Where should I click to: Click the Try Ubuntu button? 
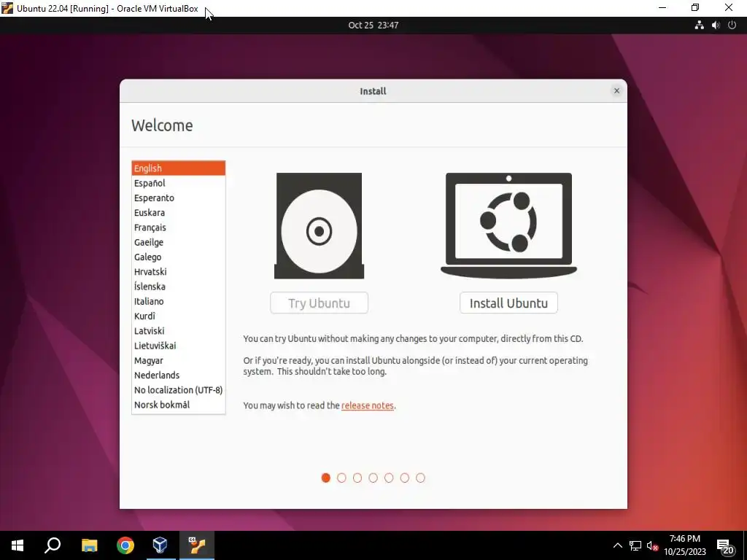[x=319, y=303]
